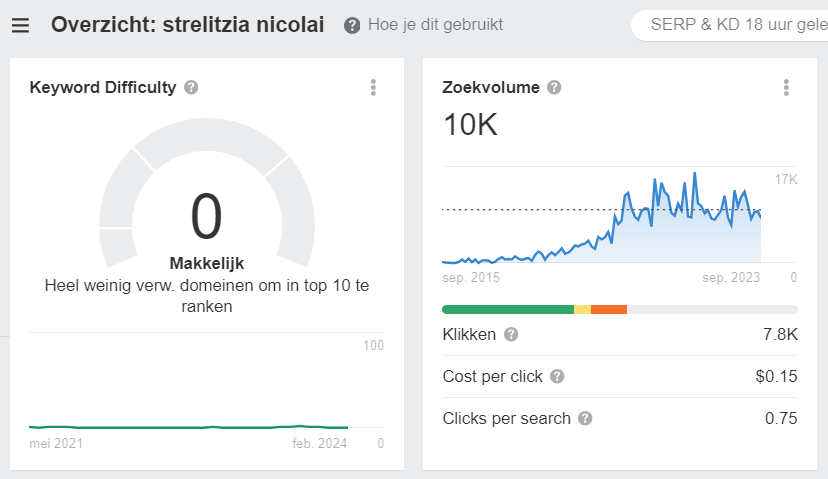Click the orange segment of clicks bar

click(x=609, y=309)
